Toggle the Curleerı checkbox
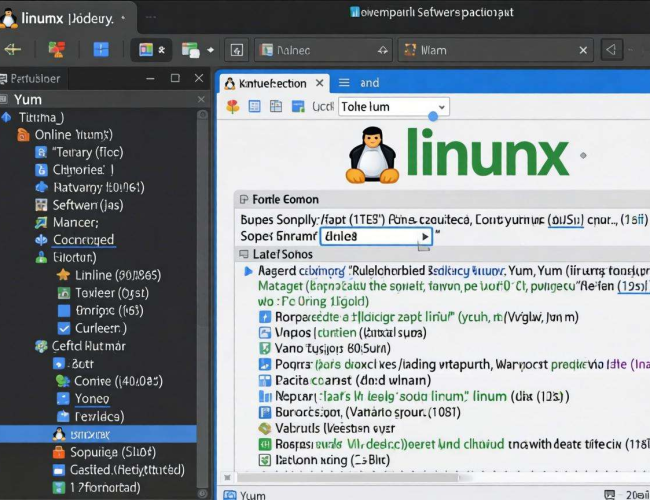 tap(64, 328)
